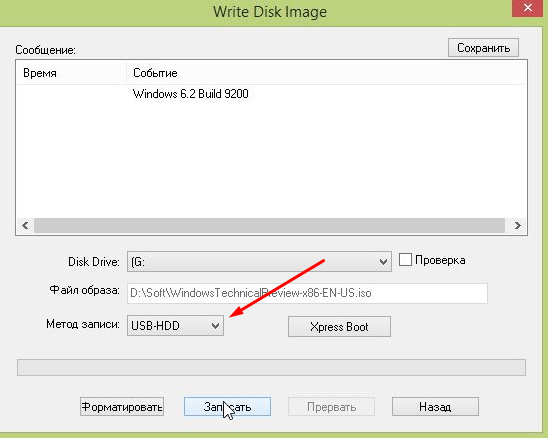This screenshot has width=550, height=440.
Task: Click the Прервать button
Action: [331, 407]
